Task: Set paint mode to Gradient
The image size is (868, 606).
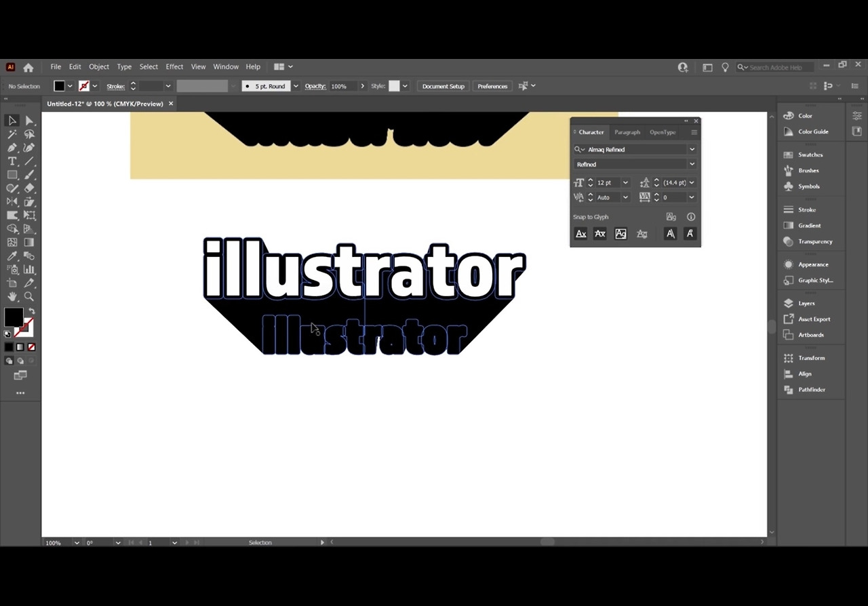Action: tap(20, 347)
